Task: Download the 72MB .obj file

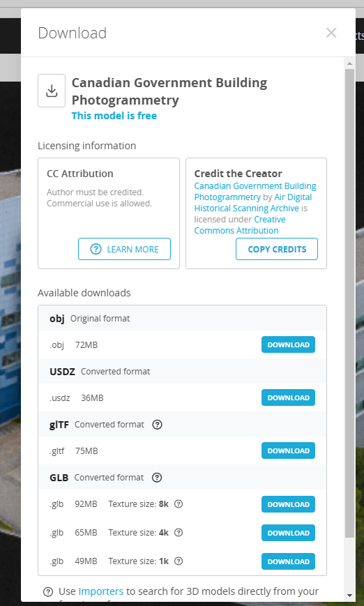Action: (x=288, y=344)
